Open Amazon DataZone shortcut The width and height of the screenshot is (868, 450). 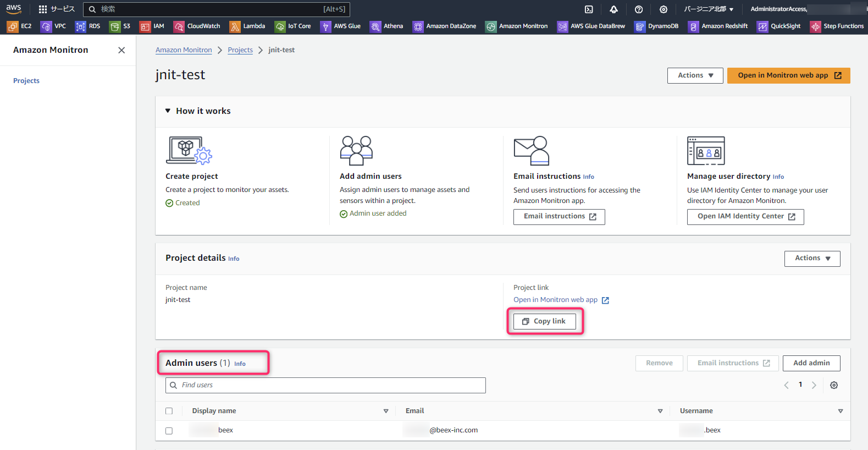tap(445, 26)
